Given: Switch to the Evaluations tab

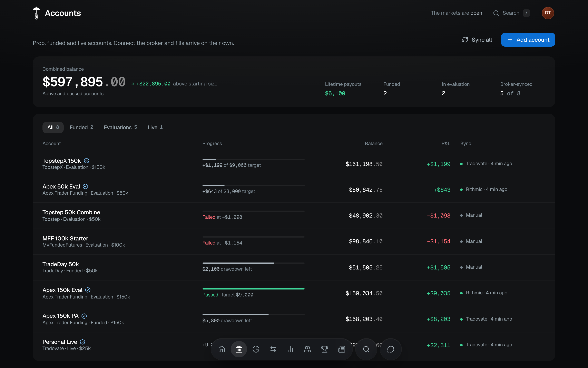Looking at the screenshot, I should click(x=120, y=127).
